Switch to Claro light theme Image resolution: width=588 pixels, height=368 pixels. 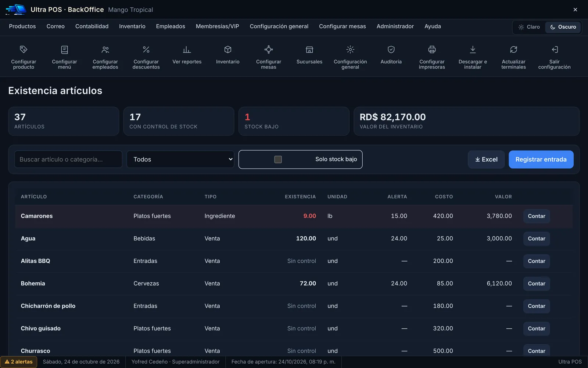529,27
